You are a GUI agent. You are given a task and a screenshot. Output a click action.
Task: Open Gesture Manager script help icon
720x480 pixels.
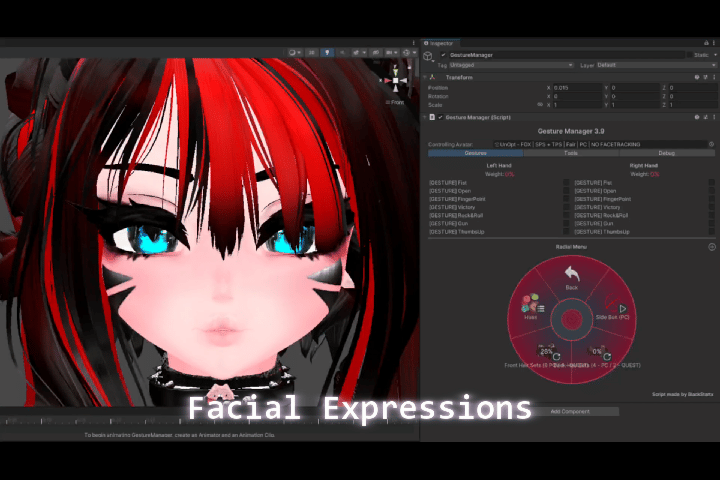697,117
